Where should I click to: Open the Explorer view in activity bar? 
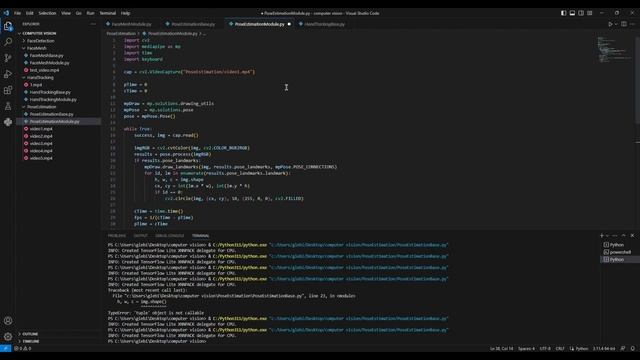click(x=8, y=27)
